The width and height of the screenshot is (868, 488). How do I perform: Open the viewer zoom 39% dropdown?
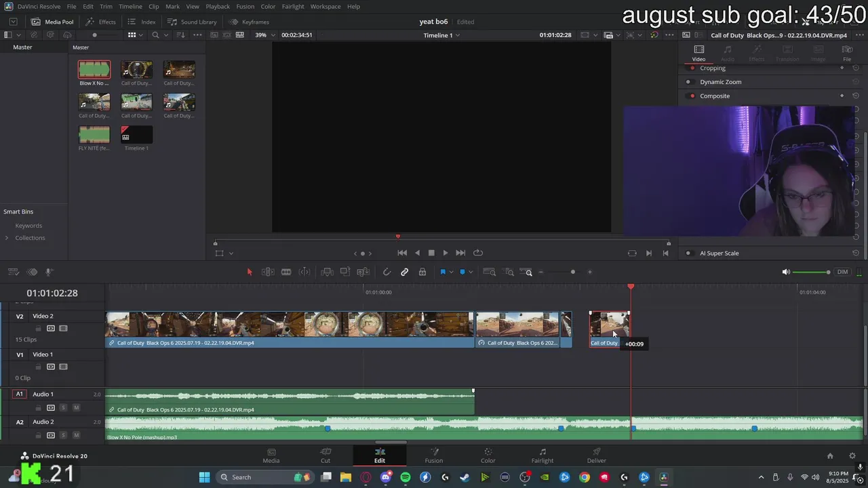click(x=265, y=35)
